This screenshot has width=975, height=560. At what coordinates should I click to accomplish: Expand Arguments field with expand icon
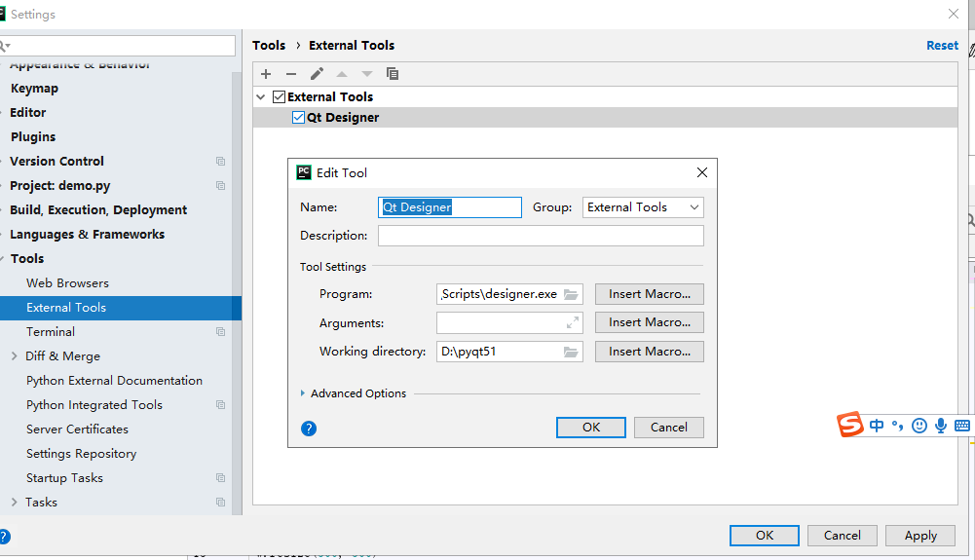click(573, 322)
